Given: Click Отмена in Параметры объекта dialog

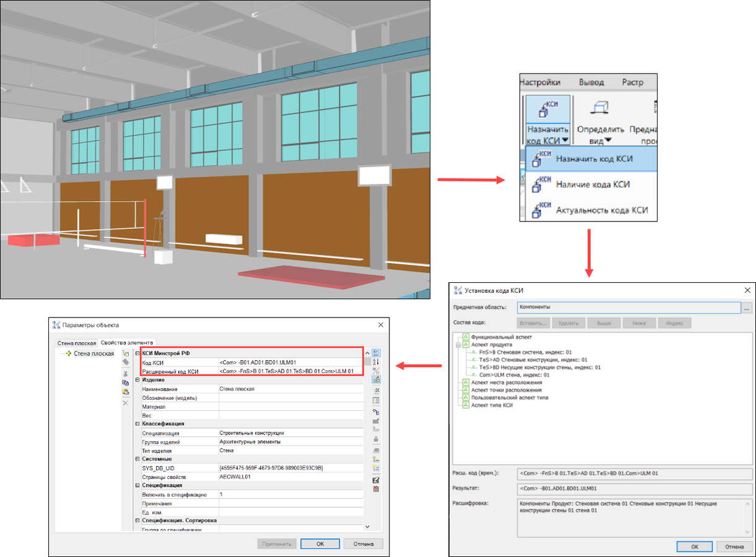Looking at the screenshot, I should pyautogui.click(x=363, y=544).
